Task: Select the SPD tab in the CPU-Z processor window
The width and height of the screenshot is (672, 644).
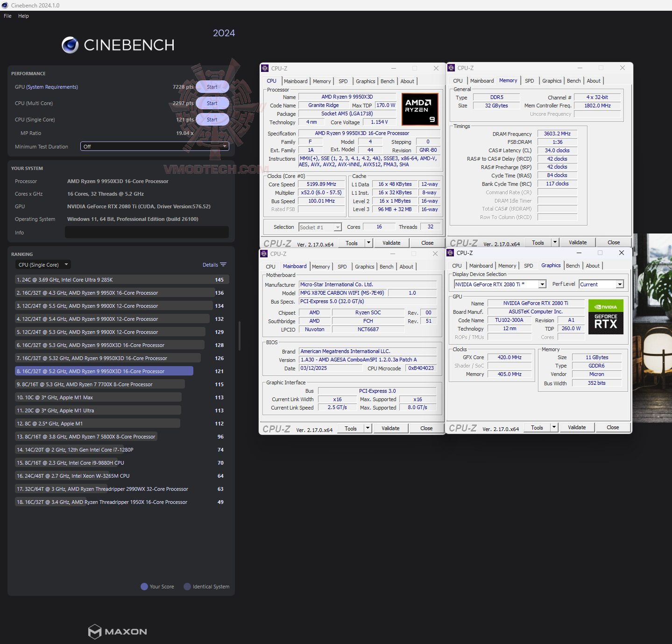Action: pyautogui.click(x=343, y=81)
